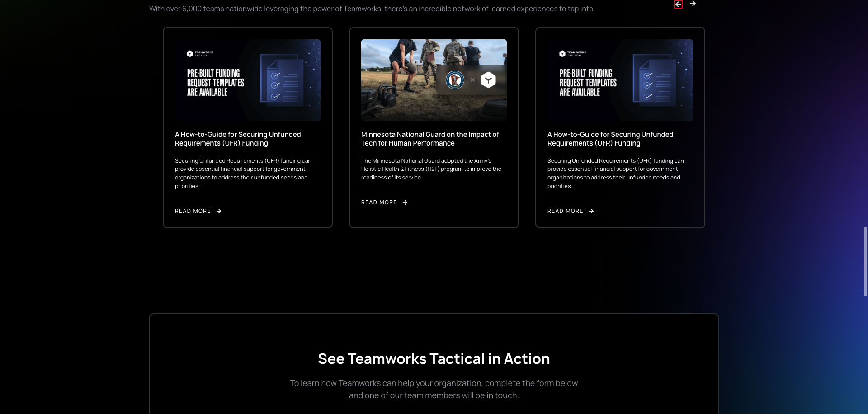Click the Teamworks Tactical logo in first card image
Image resolution: width=868 pixels, height=414 pixels.
(200, 53)
